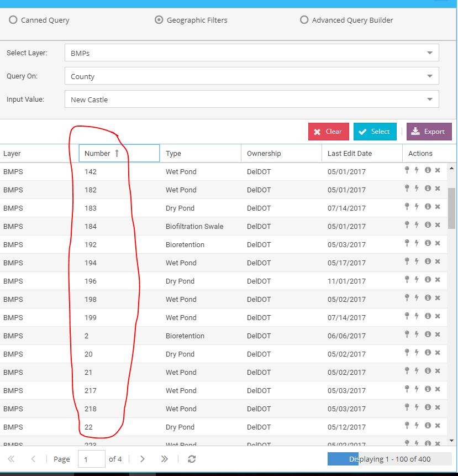This screenshot has width=458, height=476.
Task: Show info for BMP number 21
Action: (x=428, y=370)
